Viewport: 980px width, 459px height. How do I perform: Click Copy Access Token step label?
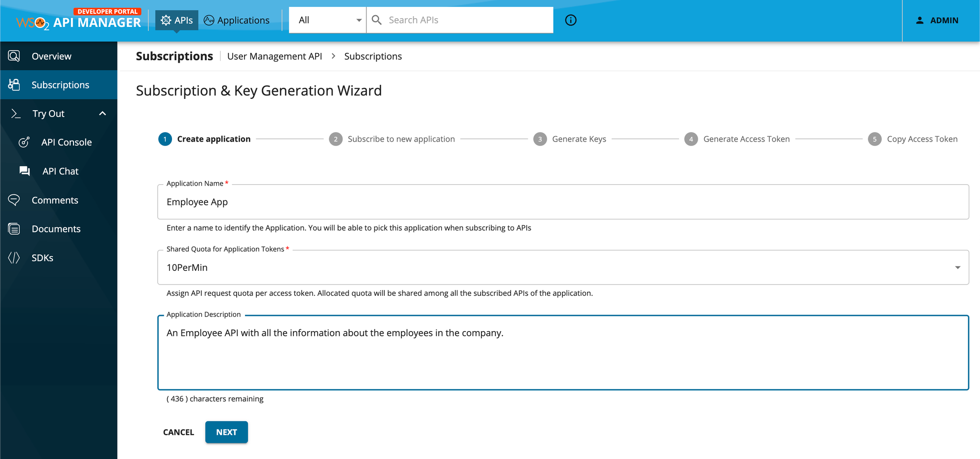click(x=922, y=139)
